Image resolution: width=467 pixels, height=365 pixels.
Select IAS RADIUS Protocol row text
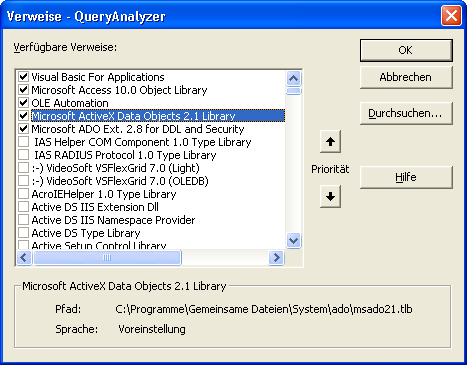[x=125, y=155]
